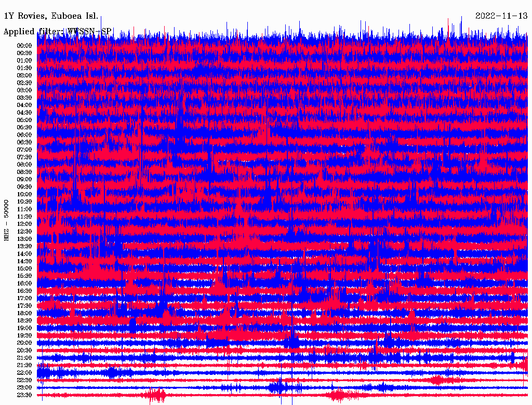
Task: Click the 07:30 time label
Action: (24, 157)
